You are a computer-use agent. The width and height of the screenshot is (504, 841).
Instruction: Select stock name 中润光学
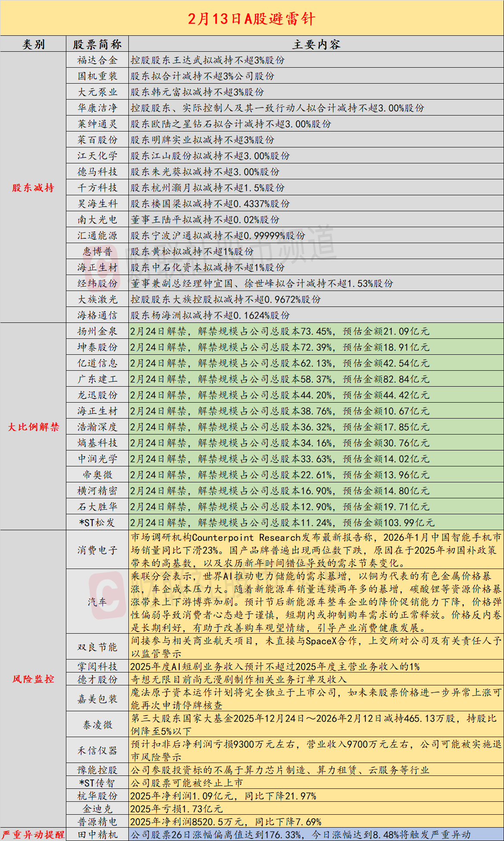coord(97,459)
